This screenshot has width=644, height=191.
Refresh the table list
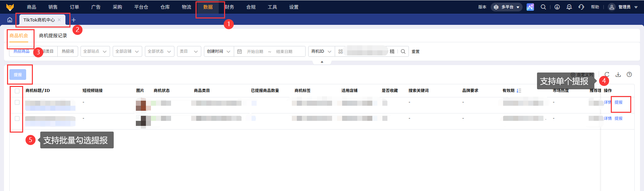point(607,75)
